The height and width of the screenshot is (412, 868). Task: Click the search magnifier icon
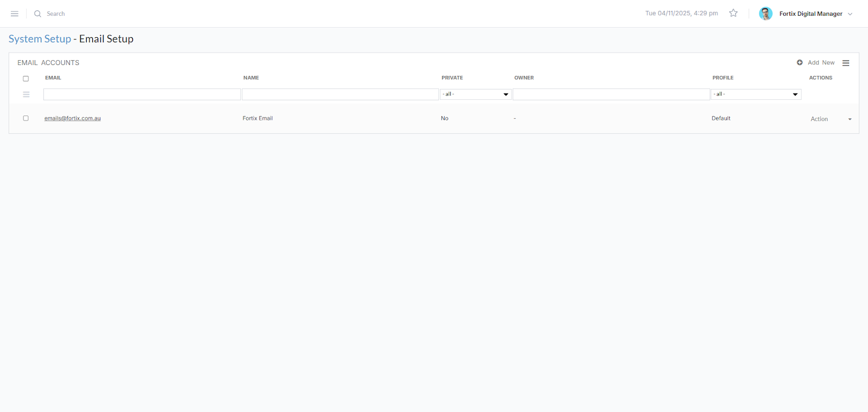point(37,14)
